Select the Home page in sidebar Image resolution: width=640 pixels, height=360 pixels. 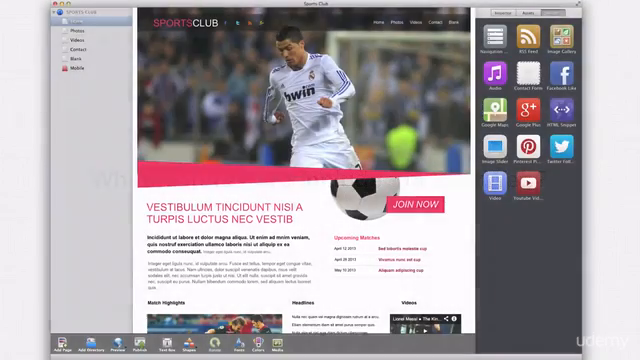pos(91,21)
